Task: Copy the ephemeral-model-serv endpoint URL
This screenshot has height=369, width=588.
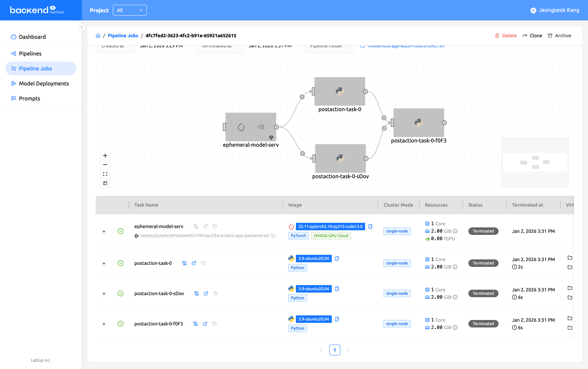Action: 274,236
